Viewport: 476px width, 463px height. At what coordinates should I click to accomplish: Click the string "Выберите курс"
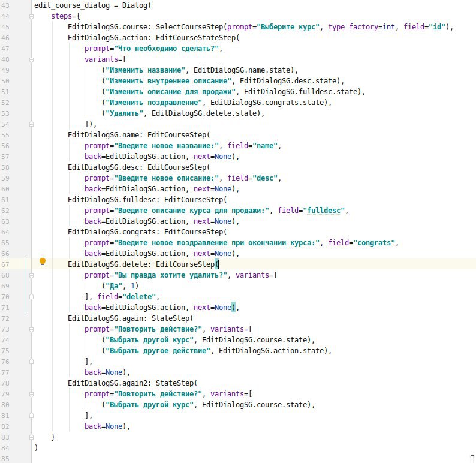click(x=288, y=27)
